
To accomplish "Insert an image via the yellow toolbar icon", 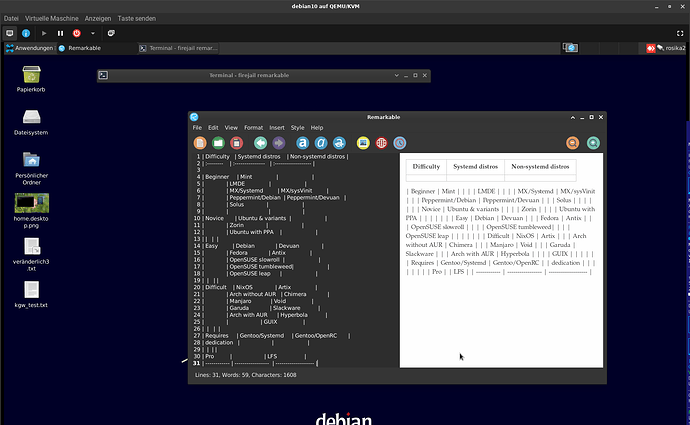I will click(363, 143).
